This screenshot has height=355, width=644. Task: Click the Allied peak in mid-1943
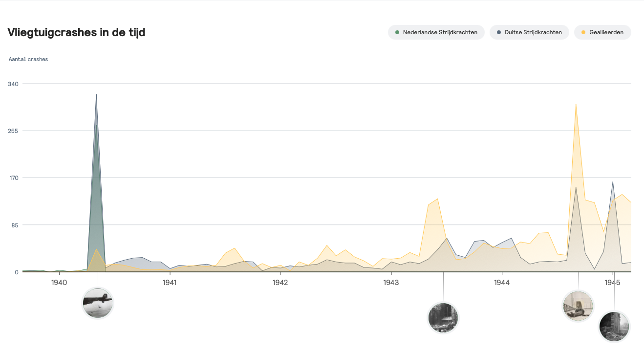pyautogui.click(x=437, y=199)
